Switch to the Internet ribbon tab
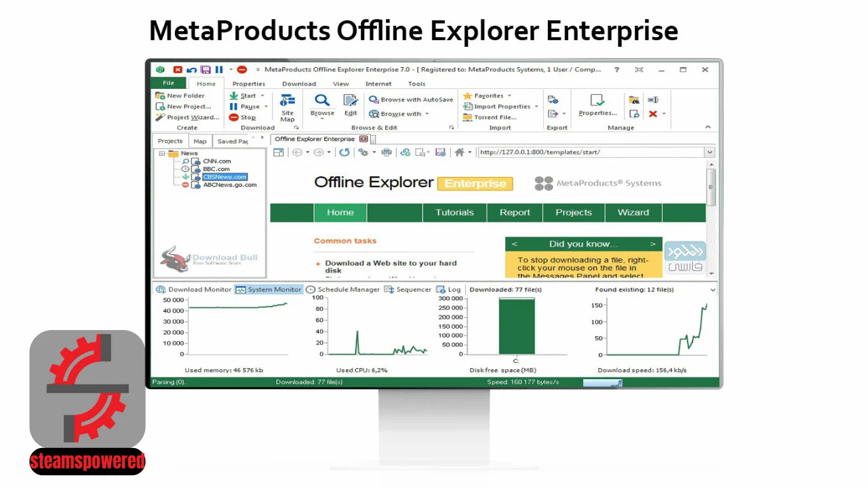The image size is (868, 488). 378,84
